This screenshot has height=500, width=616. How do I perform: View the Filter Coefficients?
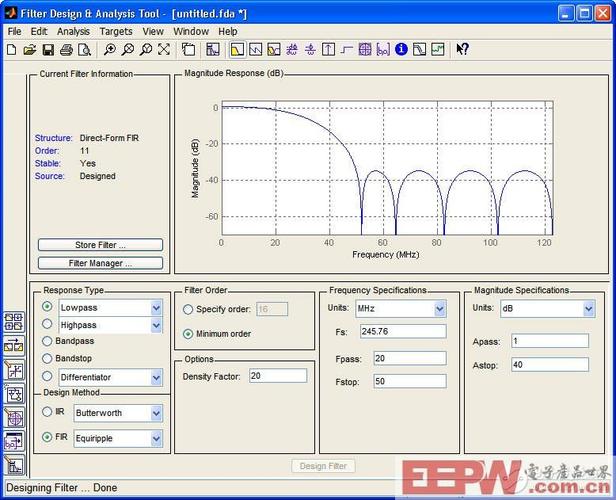[383, 49]
